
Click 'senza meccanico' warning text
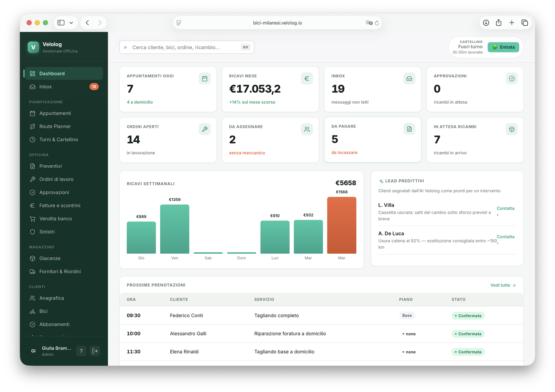click(x=247, y=153)
